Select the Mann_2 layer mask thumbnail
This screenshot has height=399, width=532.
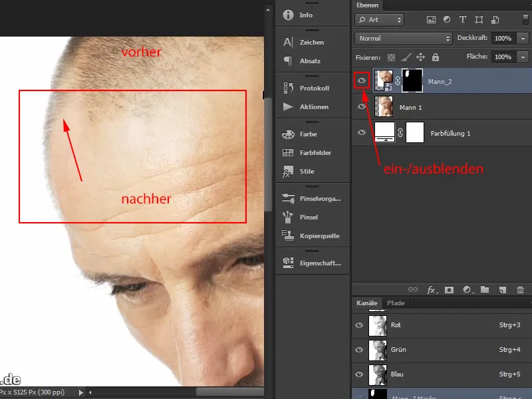(x=412, y=80)
